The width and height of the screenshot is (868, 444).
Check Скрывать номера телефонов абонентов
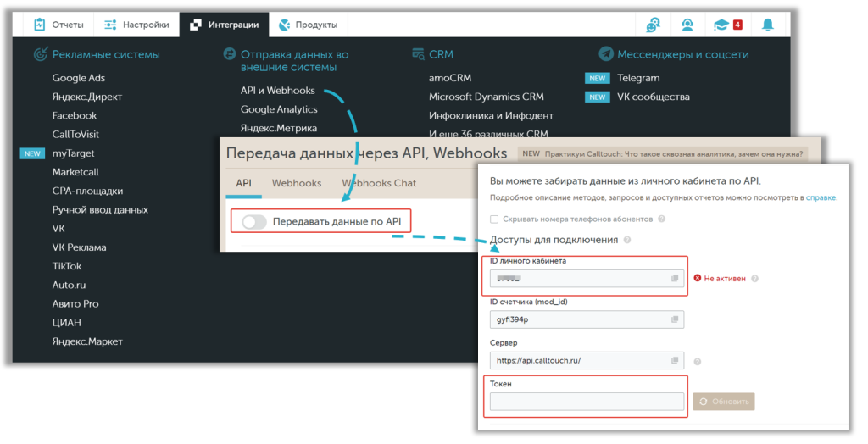pyautogui.click(x=494, y=219)
